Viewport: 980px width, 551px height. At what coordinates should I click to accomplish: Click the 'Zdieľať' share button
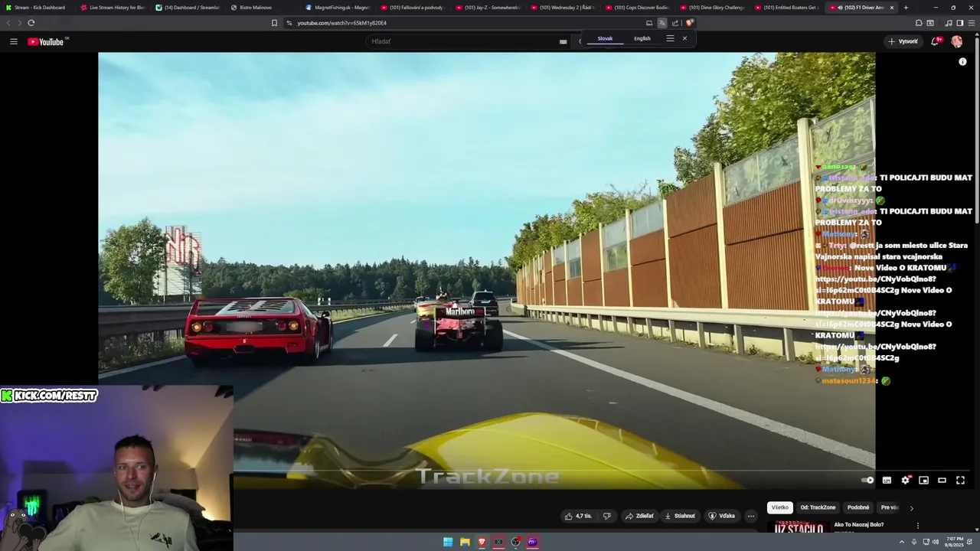point(640,516)
